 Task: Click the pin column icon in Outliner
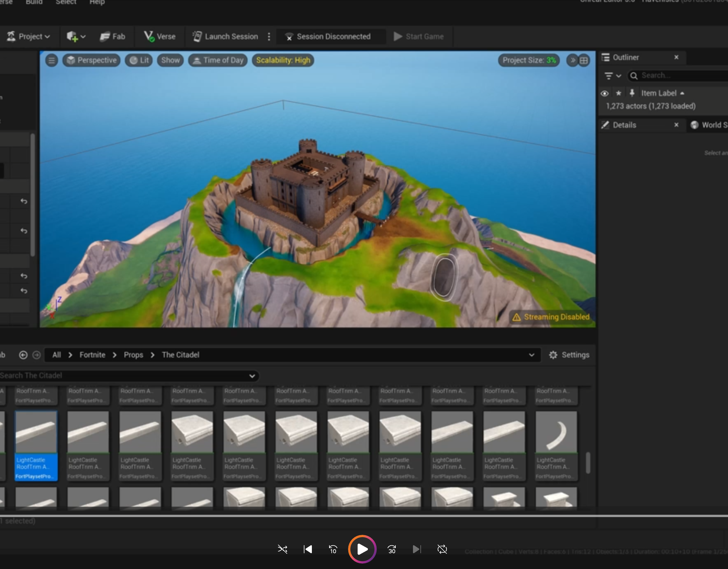coord(632,93)
